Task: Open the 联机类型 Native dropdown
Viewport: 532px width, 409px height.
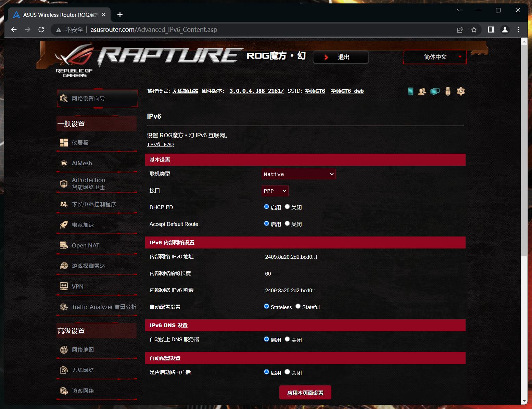Action: 299,174
